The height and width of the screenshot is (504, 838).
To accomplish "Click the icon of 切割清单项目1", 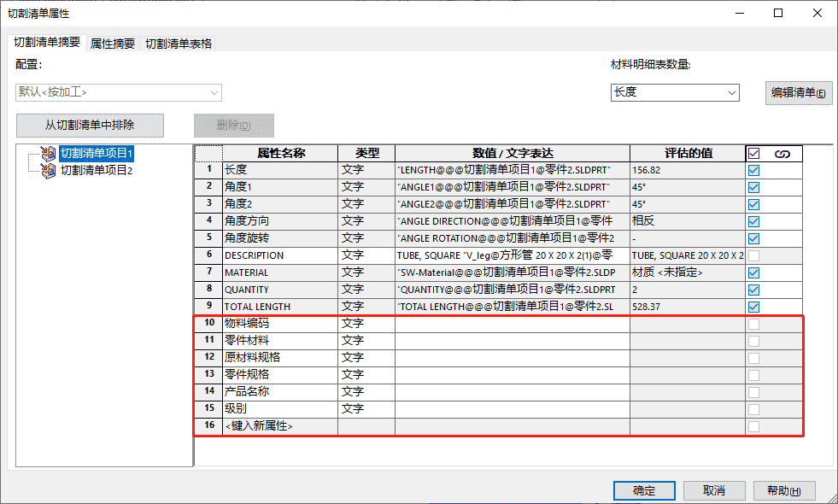I will (49, 154).
